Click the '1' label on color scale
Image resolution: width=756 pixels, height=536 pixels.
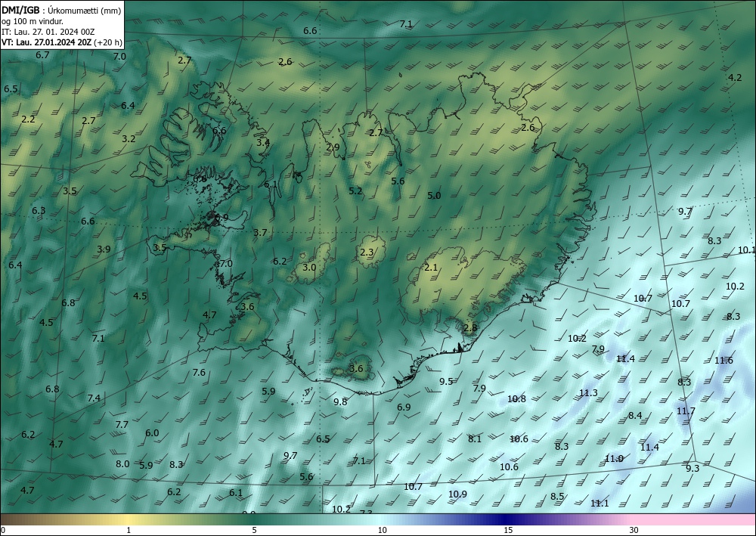(129, 530)
